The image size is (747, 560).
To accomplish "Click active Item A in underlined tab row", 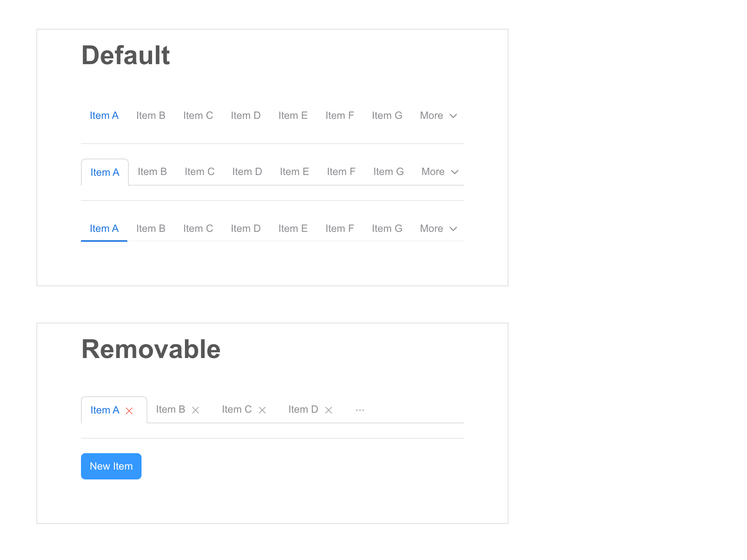I will pos(104,229).
